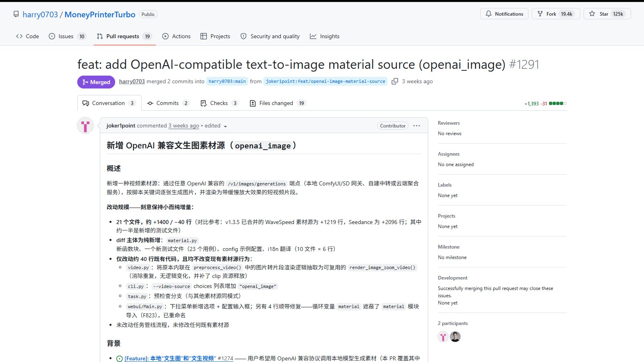Click PR number #1291 in the title
This screenshot has height=362, width=644.
click(524, 64)
